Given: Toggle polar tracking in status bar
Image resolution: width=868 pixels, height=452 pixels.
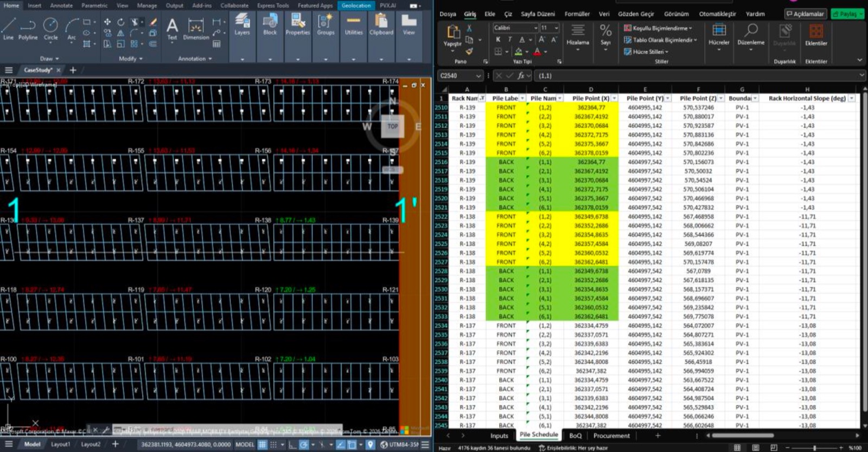Looking at the screenshot, I should [304, 444].
